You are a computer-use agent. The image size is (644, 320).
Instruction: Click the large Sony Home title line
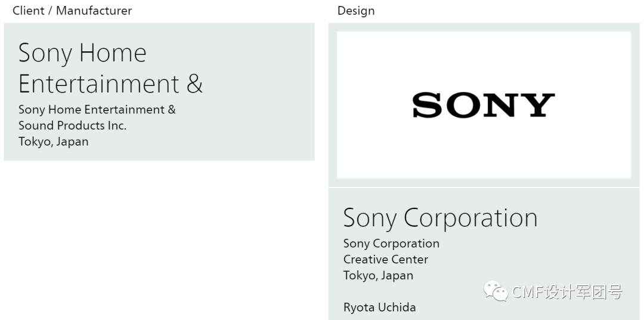(x=82, y=53)
